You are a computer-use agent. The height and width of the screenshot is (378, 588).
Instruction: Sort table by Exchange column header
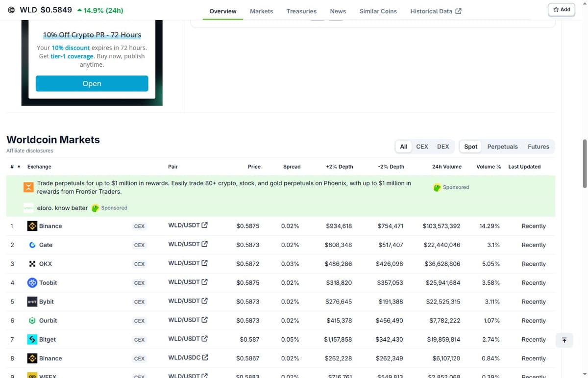pyautogui.click(x=39, y=167)
